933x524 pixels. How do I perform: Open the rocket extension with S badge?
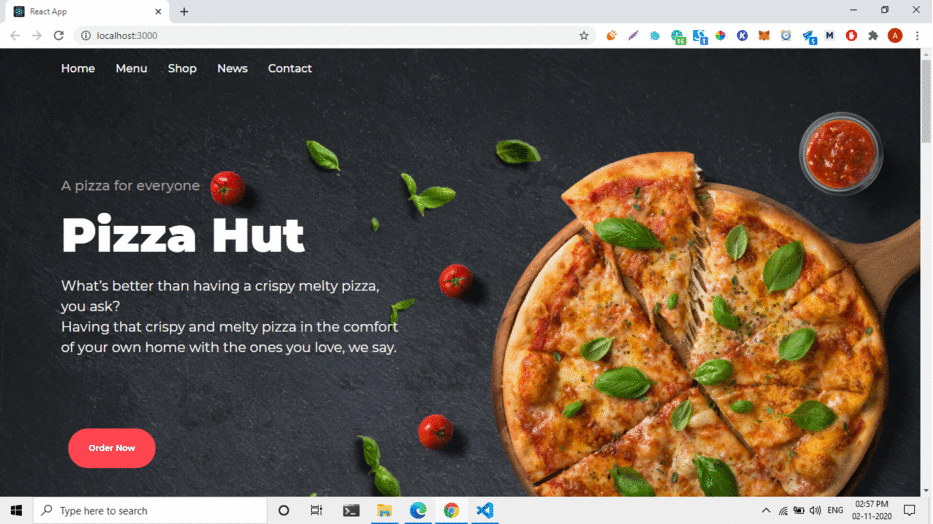click(x=809, y=37)
